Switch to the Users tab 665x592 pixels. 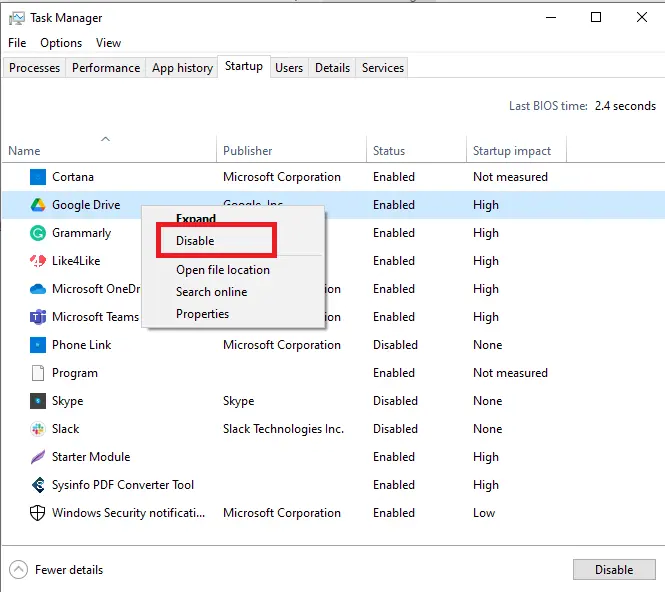(289, 68)
